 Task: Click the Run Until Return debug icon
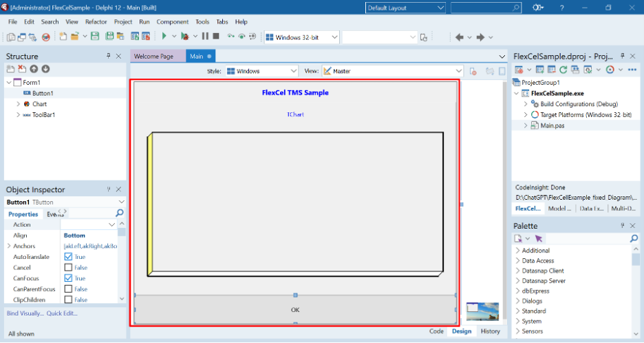[x=253, y=37]
